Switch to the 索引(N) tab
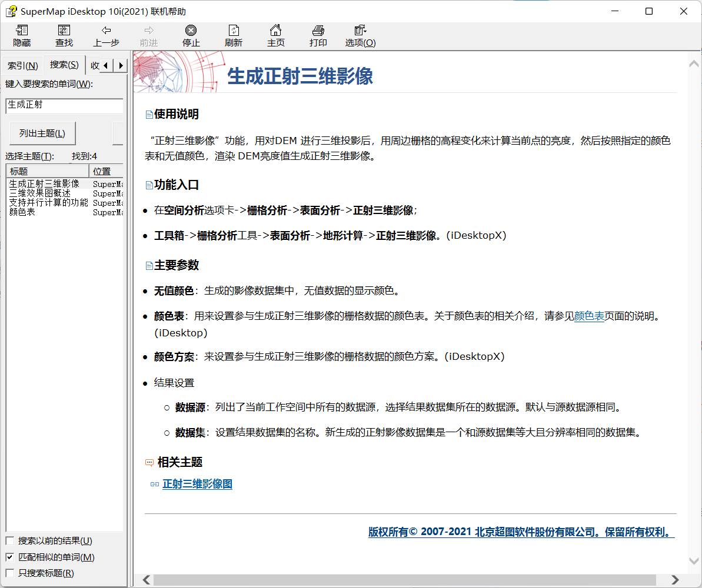 point(23,66)
